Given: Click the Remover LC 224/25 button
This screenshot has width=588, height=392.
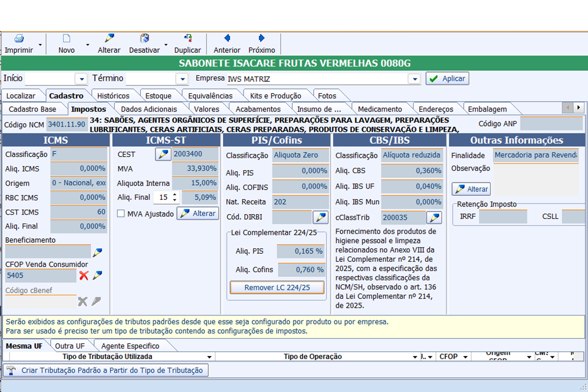Looking at the screenshot, I should 277,288.
